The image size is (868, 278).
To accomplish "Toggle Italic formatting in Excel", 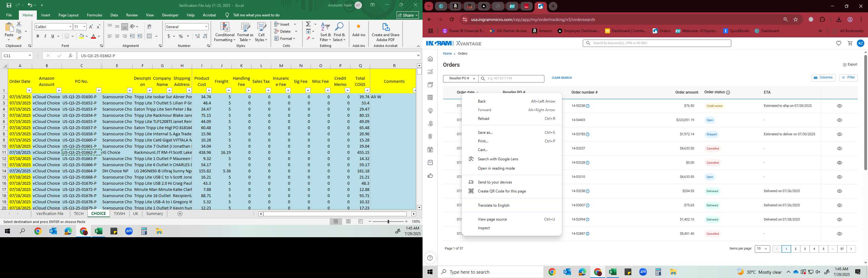I will (45, 36).
